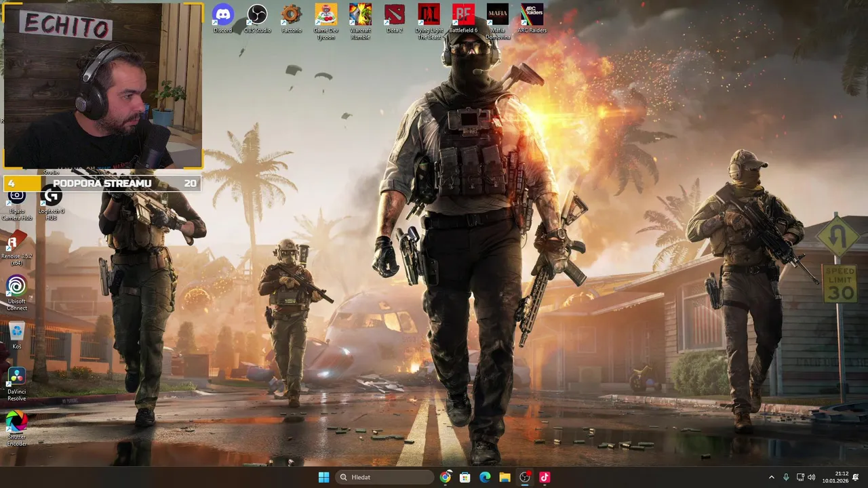Select the Koš recycle bin icon

tap(16, 335)
